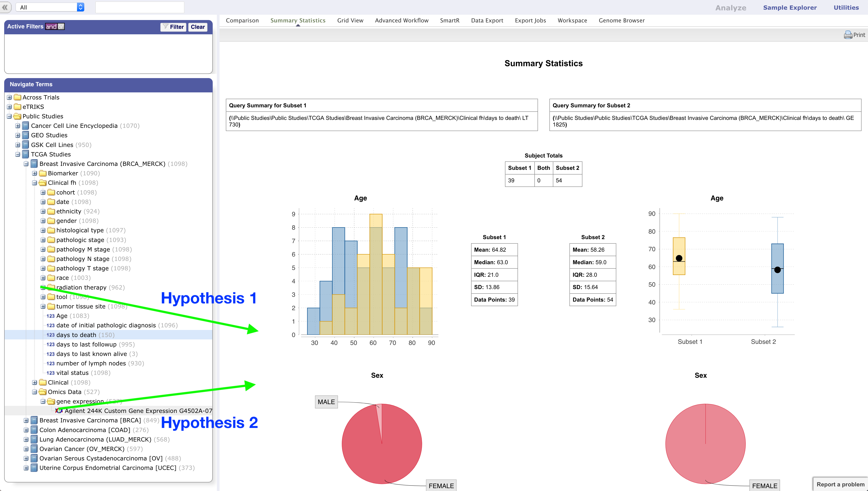The image size is (868, 491).
Task: Click the collapse sidebar double-arrow icon
Action: [5, 7]
